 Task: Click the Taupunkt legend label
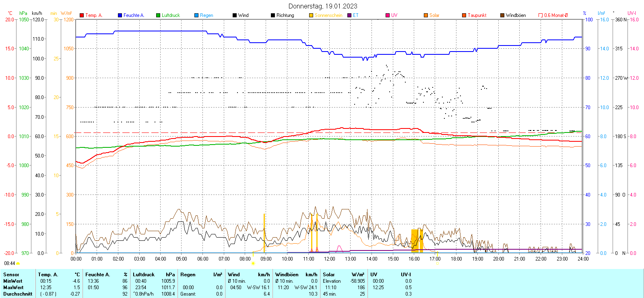pos(477,15)
